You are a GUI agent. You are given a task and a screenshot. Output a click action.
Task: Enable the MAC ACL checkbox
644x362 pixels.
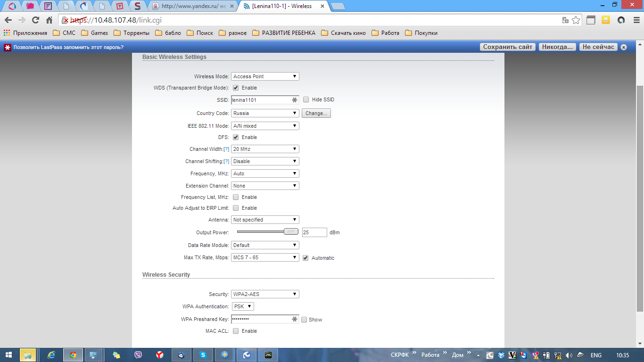coord(236,331)
